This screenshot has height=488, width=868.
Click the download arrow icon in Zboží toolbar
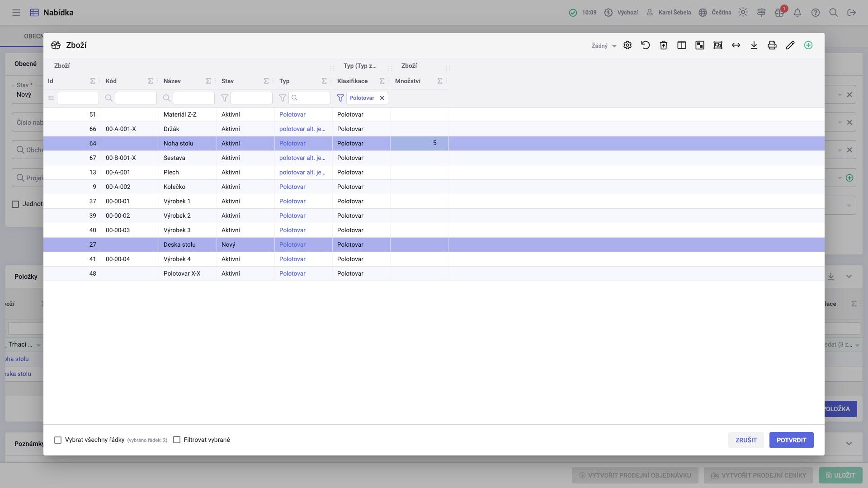pos(754,45)
